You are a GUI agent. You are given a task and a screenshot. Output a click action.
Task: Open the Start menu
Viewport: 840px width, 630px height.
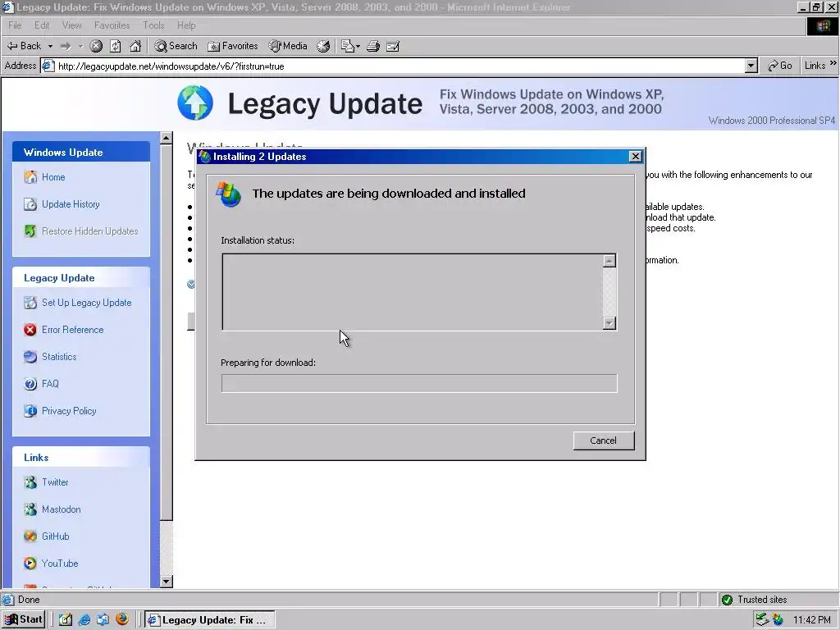24,620
